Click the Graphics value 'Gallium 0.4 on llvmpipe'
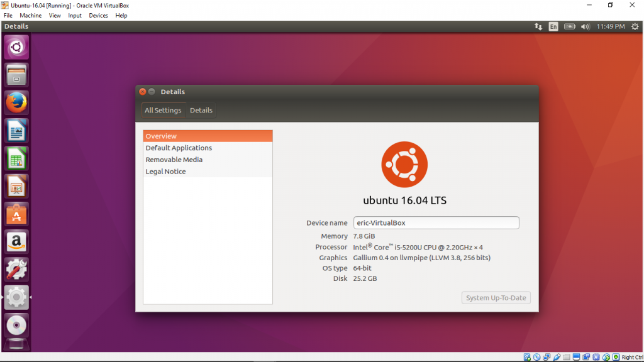Viewport: 644px width, 362px height. pos(390,258)
